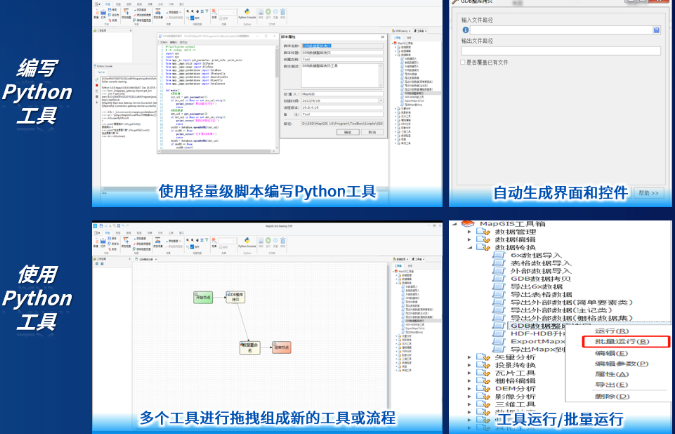The width and height of the screenshot is (675, 434).
Task: Click the 输出文件路径 input field
Action: point(560,51)
